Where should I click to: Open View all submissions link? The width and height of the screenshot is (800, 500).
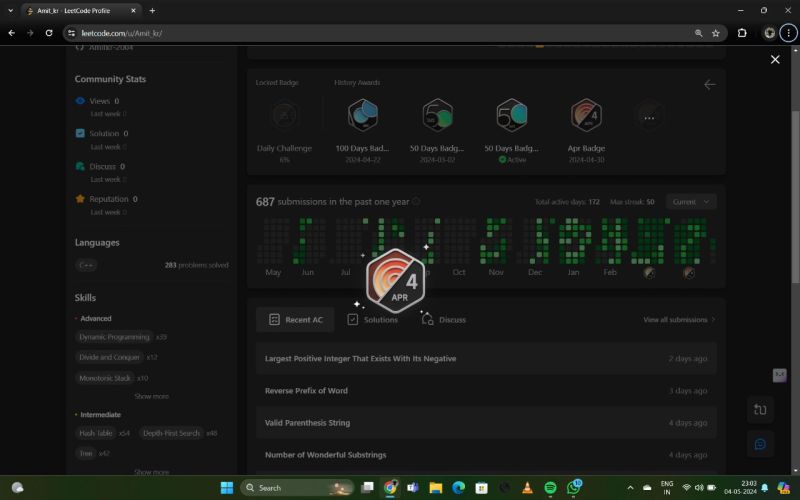pos(679,320)
